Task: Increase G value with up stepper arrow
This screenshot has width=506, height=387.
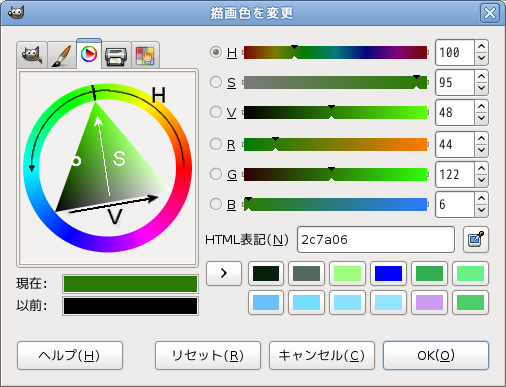Action: [x=481, y=168]
